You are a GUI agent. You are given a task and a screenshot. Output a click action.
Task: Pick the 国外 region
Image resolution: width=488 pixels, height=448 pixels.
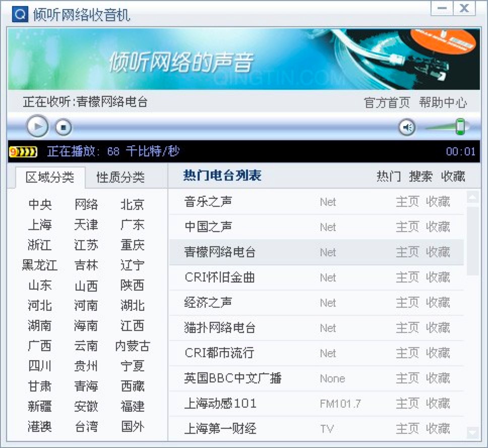coord(132,427)
